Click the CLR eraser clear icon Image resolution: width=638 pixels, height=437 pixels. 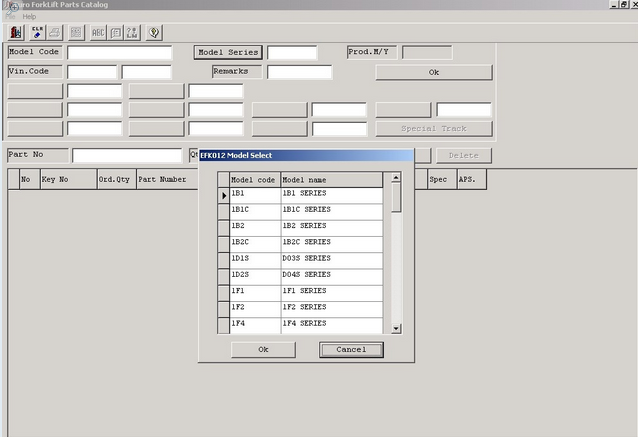point(37,33)
